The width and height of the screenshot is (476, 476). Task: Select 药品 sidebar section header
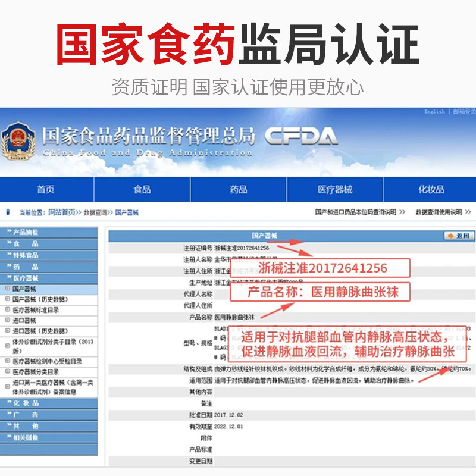click(x=49, y=267)
